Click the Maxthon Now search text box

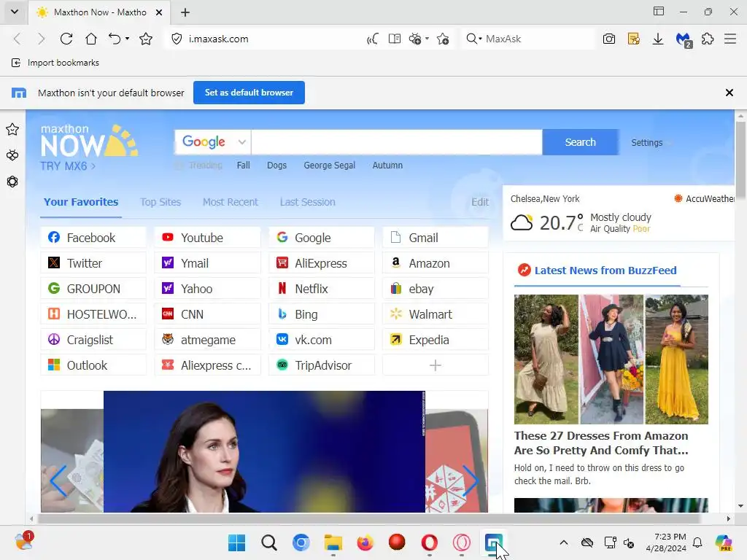[397, 142]
